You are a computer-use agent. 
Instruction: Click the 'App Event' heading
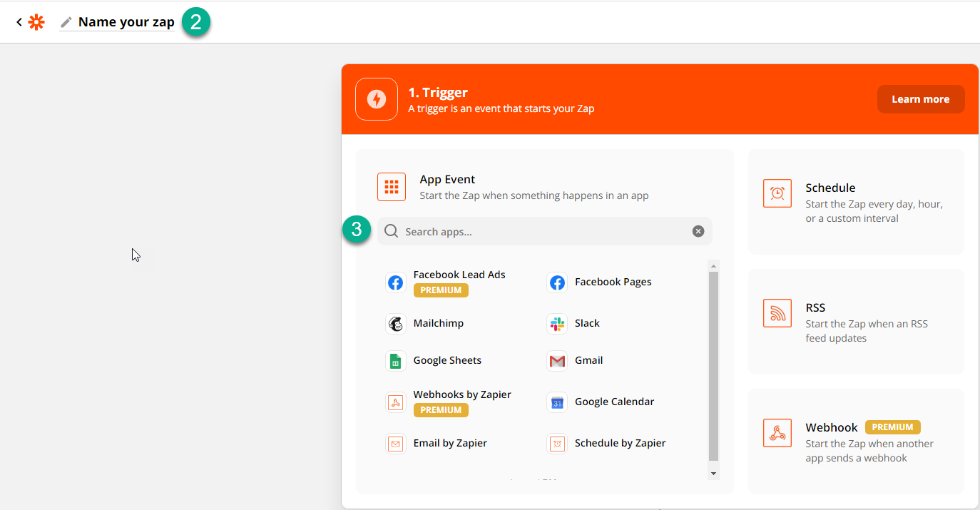447,180
